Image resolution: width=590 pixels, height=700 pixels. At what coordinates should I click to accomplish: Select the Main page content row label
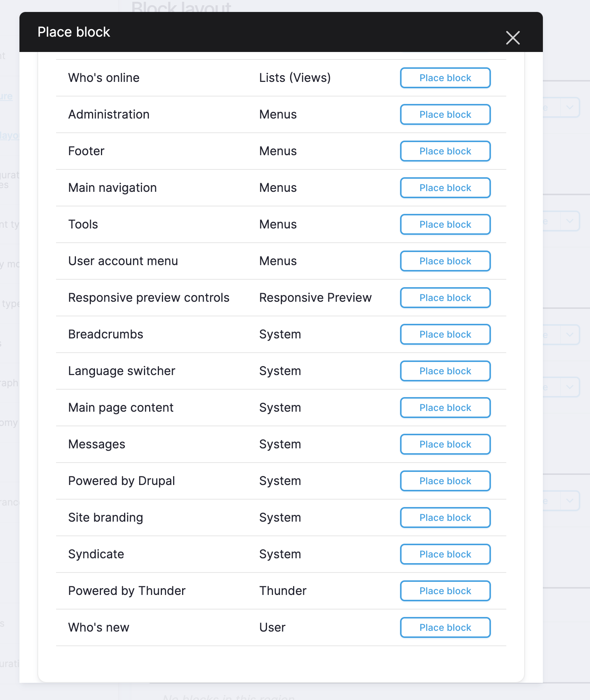(x=121, y=408)
